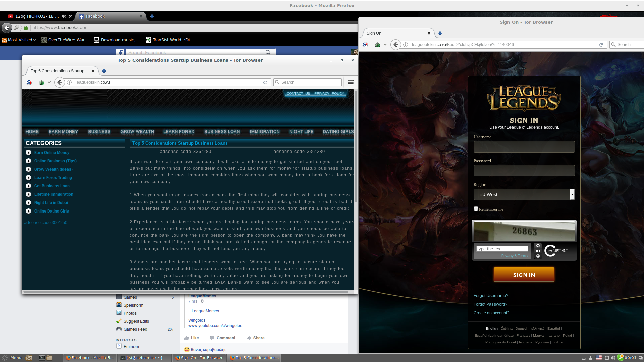The image size is (644, 362).
Task: Reload the Sign On page
Action: point(601,45)
